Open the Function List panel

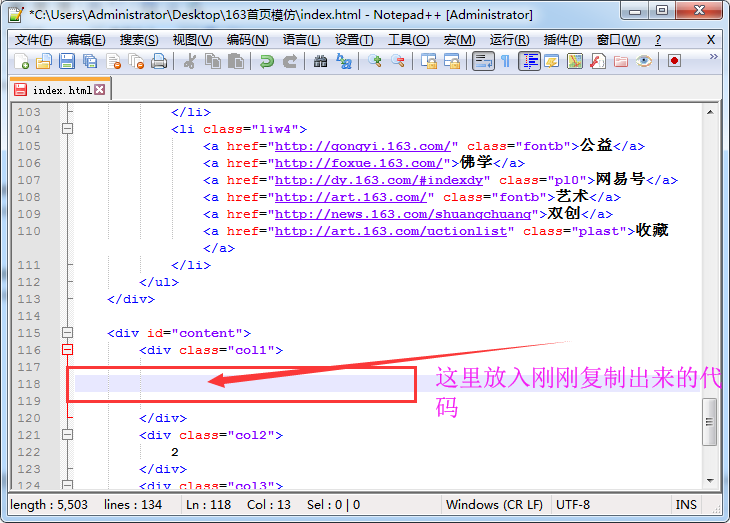(x=598, y=61)
